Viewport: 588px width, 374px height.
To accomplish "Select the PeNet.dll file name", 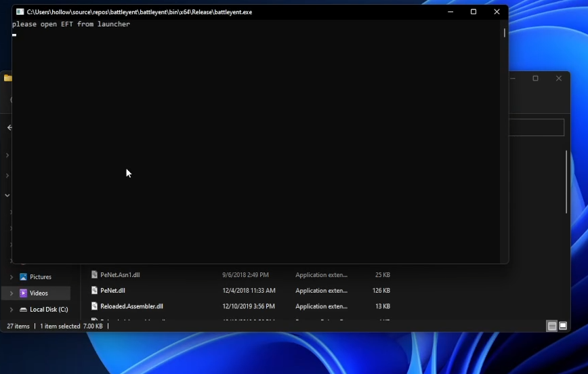I will coord(112,291).
